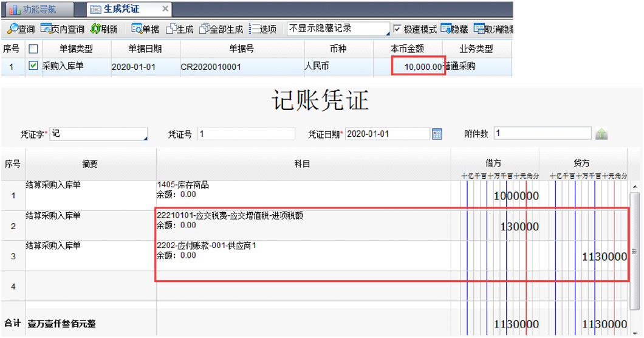Click the green upload arrow beside 附件数
The width and height of the screenshot is (644, 338).
point(601,134)
